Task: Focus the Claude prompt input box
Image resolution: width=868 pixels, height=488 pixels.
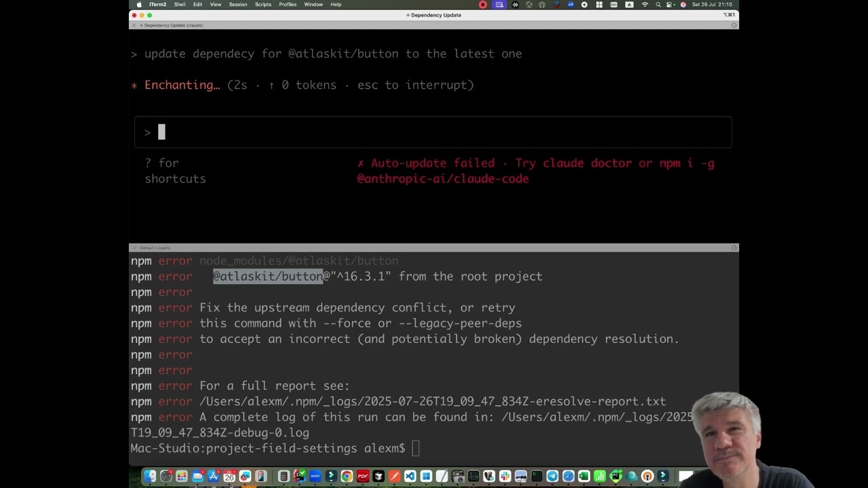Action: [433, 132]
